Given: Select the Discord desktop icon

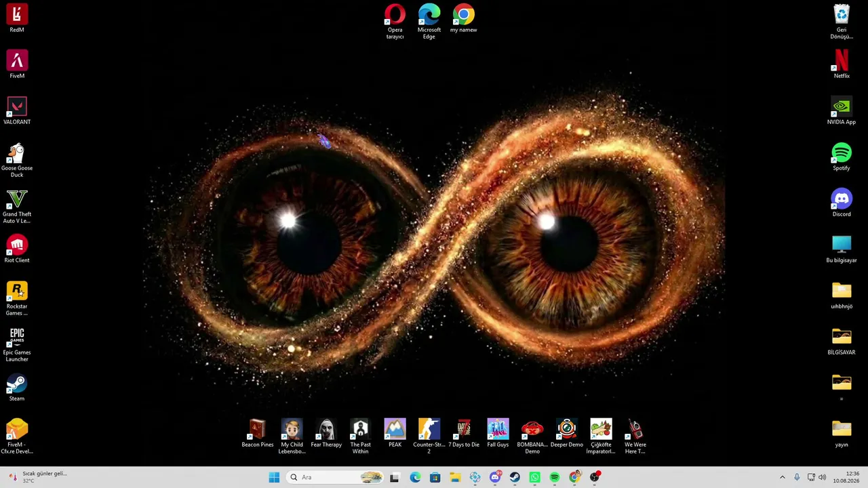Looking at the screenshot, I should 842,203.
